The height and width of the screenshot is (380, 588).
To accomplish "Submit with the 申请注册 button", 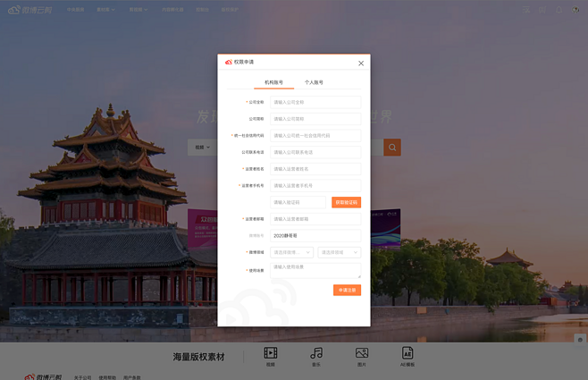I will (347, 291).
